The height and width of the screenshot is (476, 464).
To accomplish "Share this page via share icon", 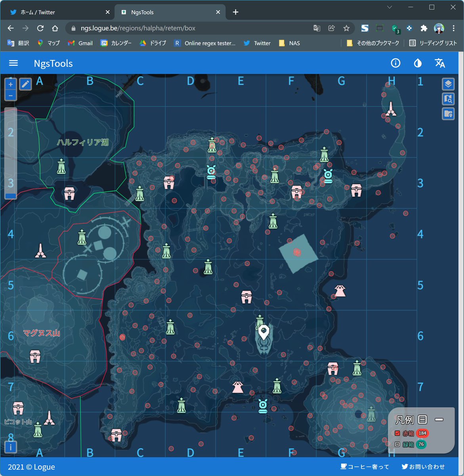I will 332,28.
